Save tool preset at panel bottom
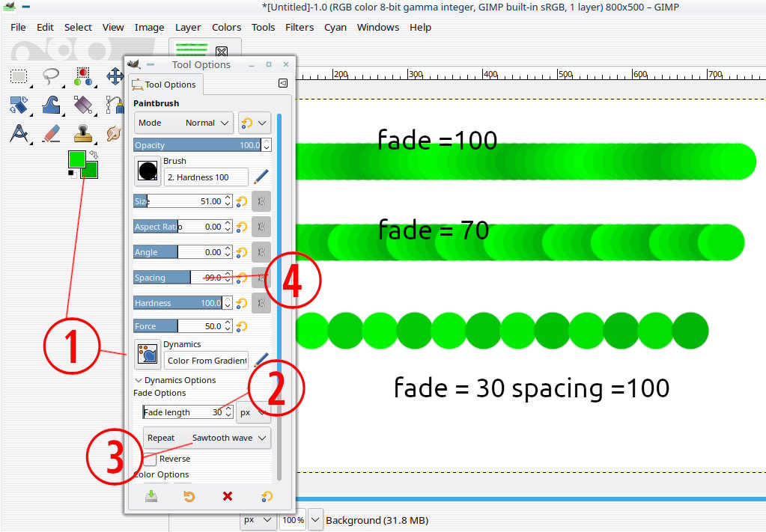Screen dimensions: 766x532 click(151, 496)
